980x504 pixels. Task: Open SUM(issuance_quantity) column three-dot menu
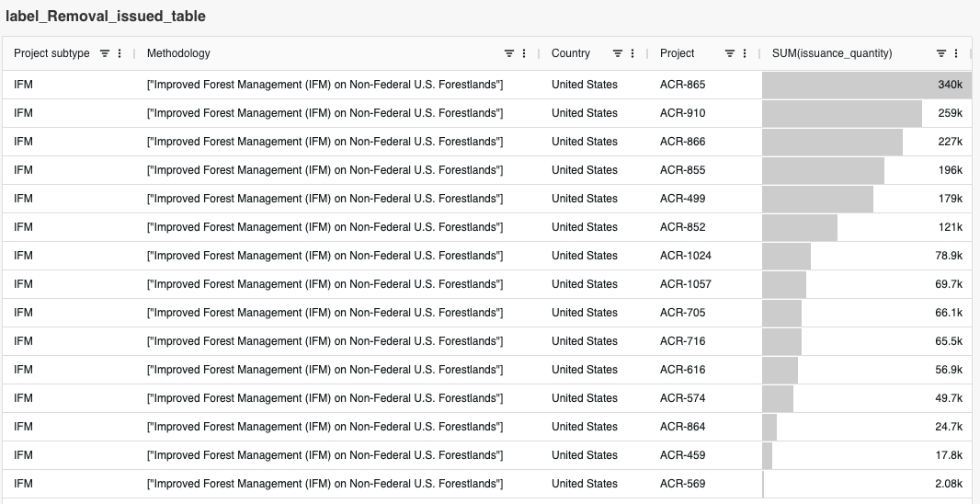point(956,53)
